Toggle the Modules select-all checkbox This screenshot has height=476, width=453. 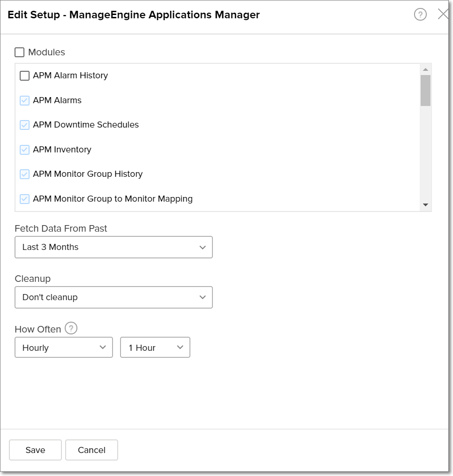[20, 53]
